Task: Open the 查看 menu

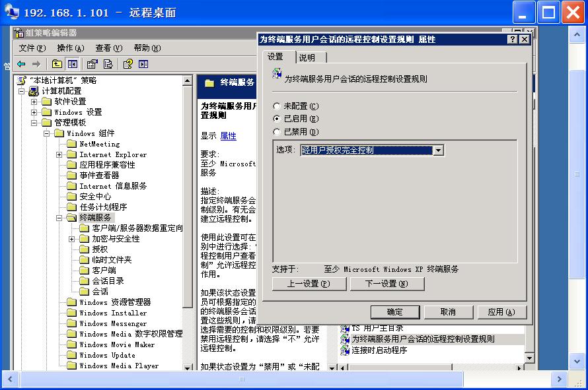Action: tap(109, 48)
